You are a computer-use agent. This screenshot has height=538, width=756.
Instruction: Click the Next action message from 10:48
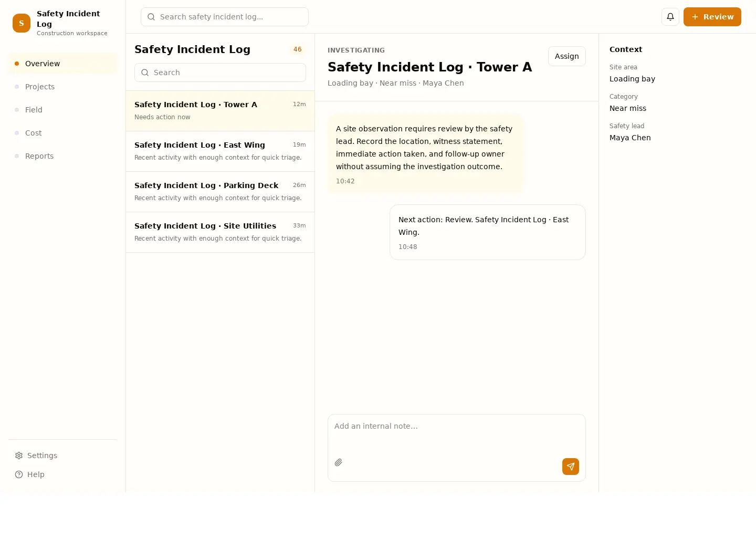(488, 232)
